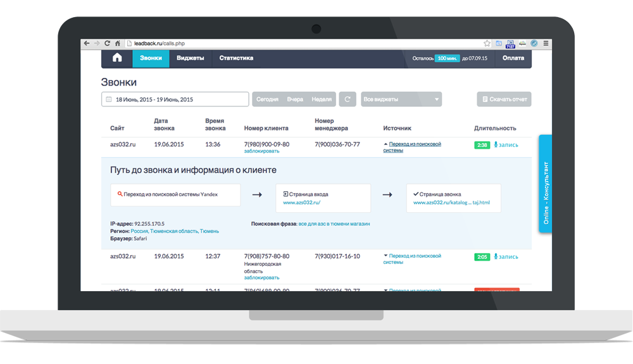Open the browser home page icon
The image size is (633, 364).
118,43
